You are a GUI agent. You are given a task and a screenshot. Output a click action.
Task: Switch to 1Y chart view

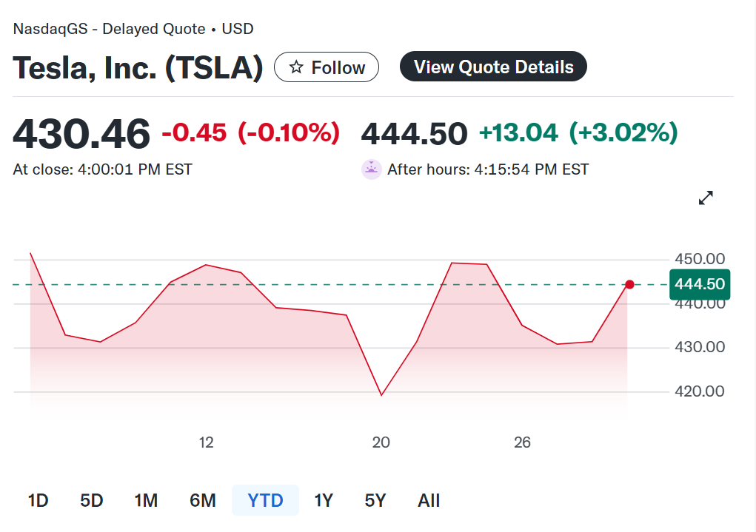(x=324, y=501)
